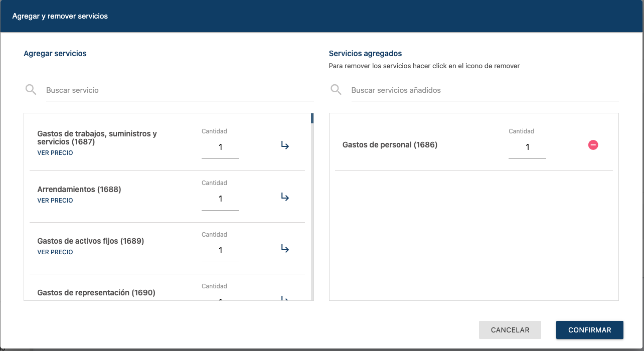
Task: Remove Gastos de personal (1686) service
Action: [593, 145]
